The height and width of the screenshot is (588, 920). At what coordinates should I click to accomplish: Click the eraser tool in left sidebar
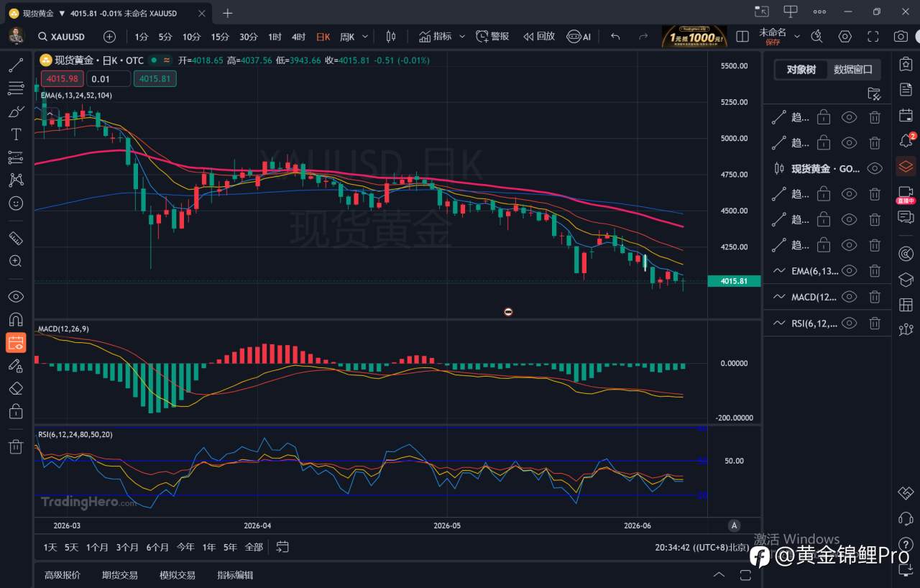tap(16, 388)
